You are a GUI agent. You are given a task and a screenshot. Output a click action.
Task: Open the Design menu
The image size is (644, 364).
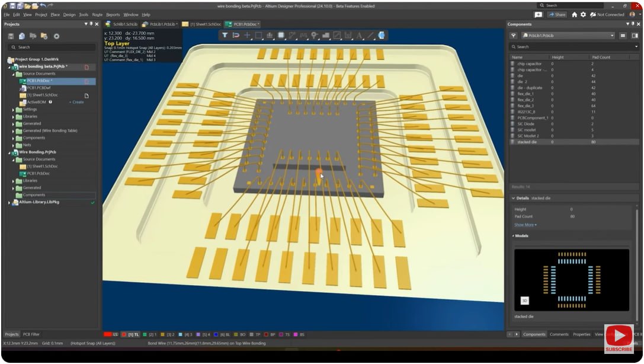click(69, 14)
